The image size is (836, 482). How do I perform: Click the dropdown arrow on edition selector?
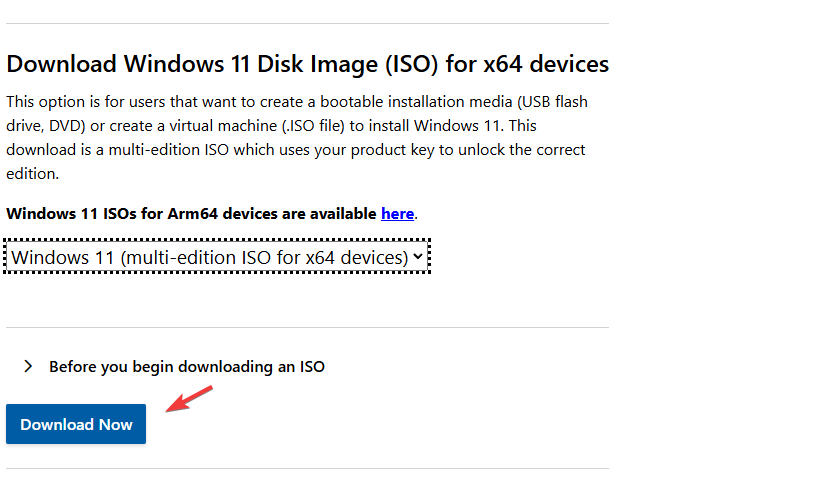coord(419,258)
